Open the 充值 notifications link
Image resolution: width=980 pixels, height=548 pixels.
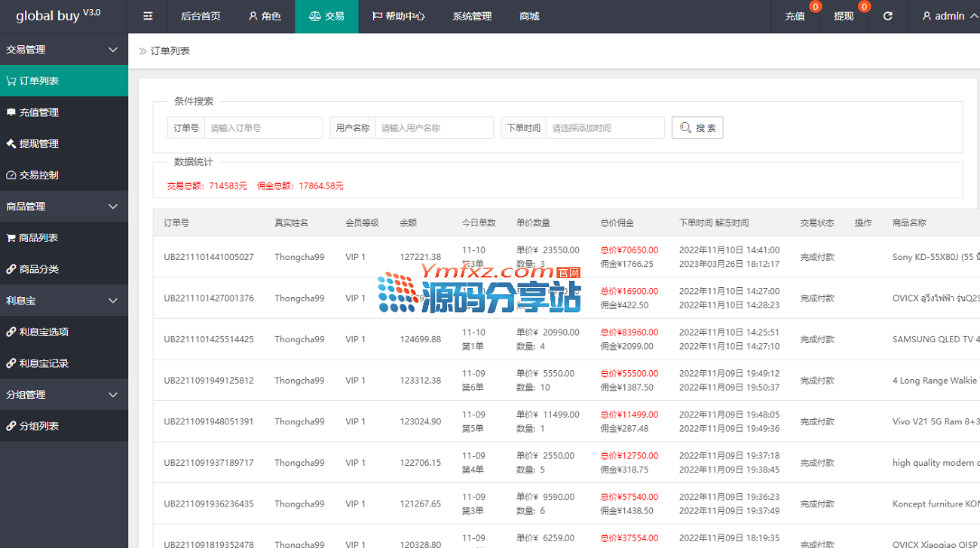tap(795, 16)
